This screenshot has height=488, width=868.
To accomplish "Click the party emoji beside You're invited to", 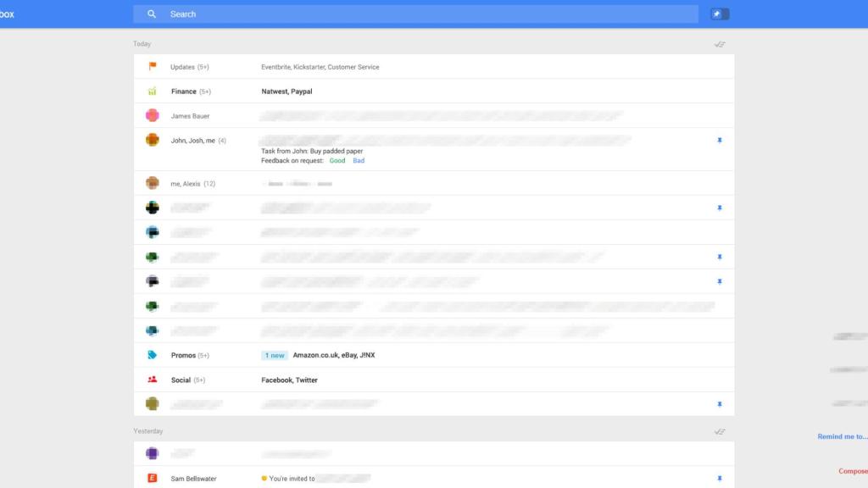I will (x=264, y=478).
